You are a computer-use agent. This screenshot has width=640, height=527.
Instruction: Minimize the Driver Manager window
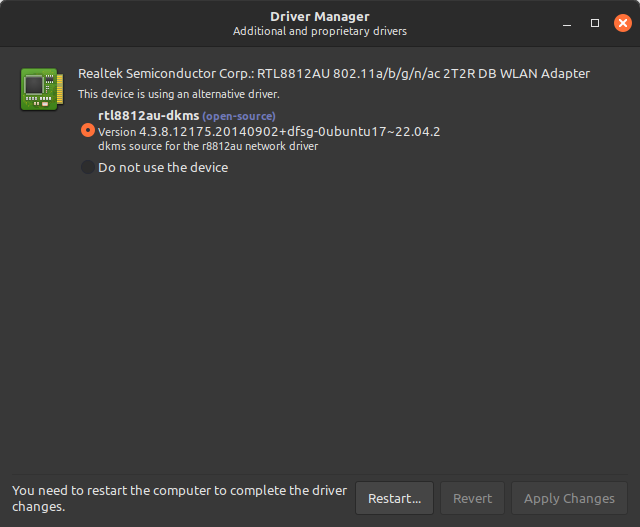568,22
